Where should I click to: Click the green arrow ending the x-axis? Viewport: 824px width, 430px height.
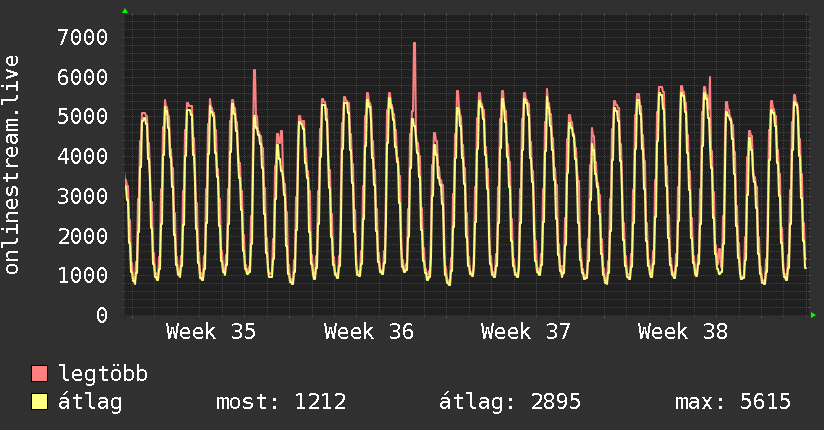pyautogui.click(x=813, y=315)
